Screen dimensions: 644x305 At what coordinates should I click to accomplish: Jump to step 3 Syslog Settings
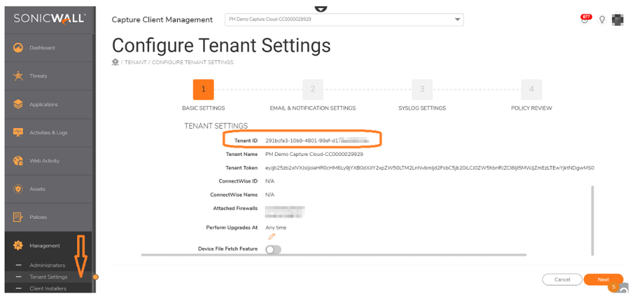pyautogui.click(x=422, y=90)
